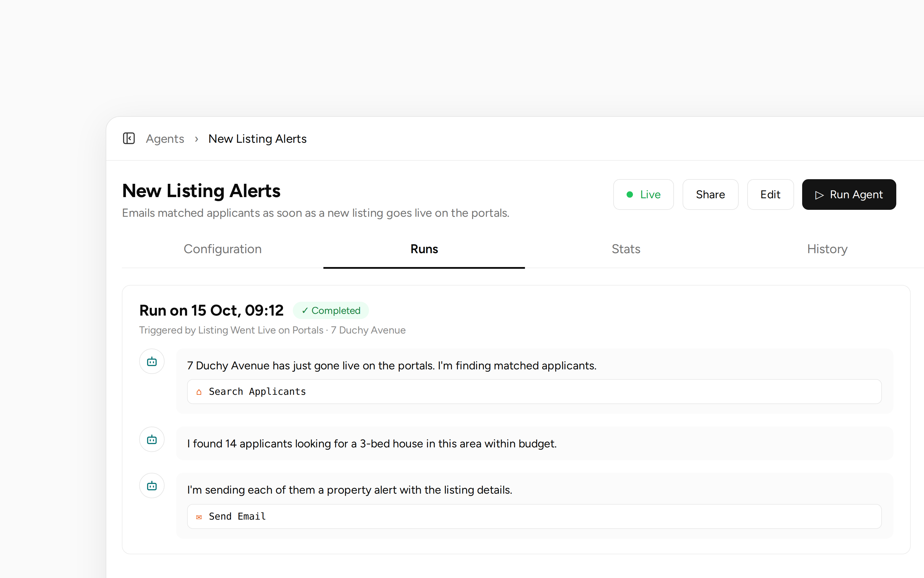
Task: Click the green Live indicator dot
Action: [629, 194]
